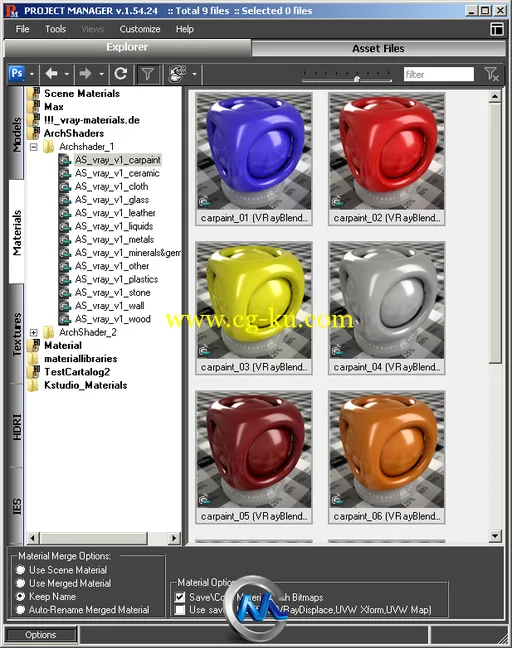This screenshot has width=512, height=648.
Task: Click the layout panel icon at top right
Action: click(497, 29)
